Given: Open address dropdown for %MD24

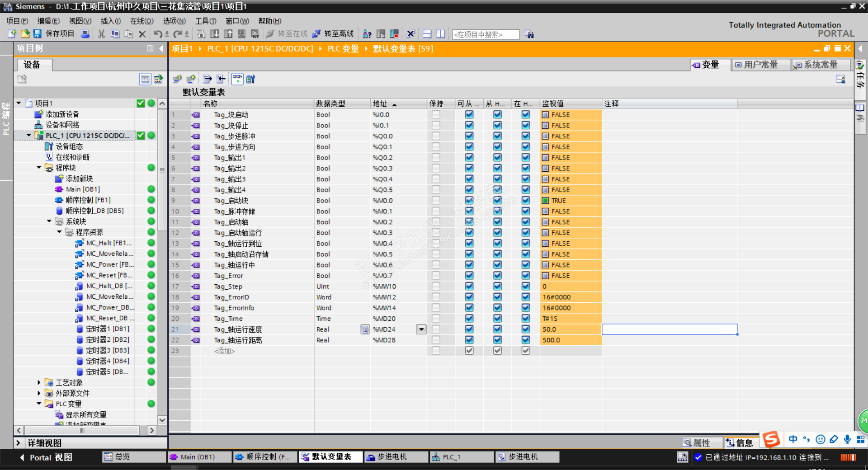Looking at the screenshot, I should click(x=421, y=329).
